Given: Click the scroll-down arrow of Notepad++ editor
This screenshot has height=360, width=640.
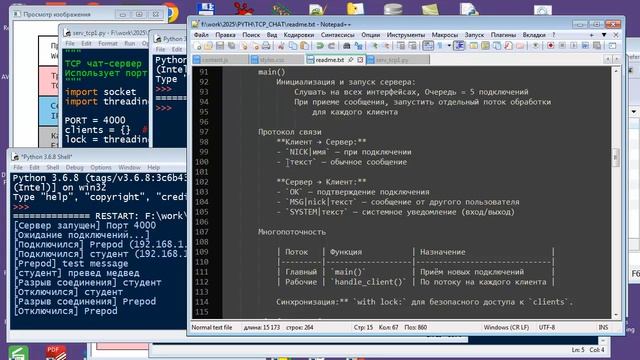Looking at the screenshot, I should click(616, 315).
